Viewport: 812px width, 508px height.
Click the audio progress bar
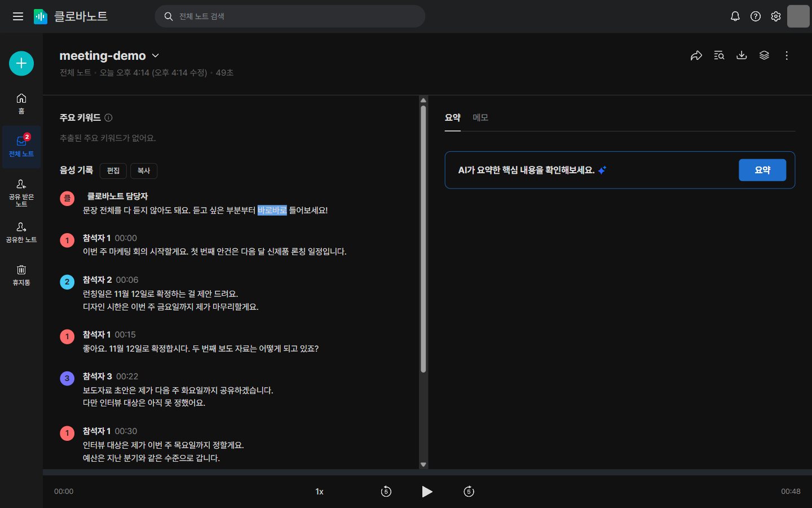coord(427,472)
